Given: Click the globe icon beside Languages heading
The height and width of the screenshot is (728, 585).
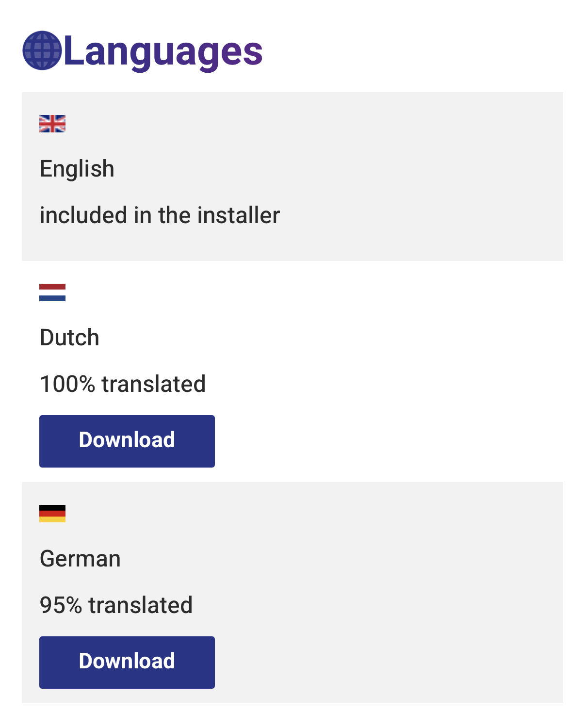Looking at the screenshot, I should (44, 52).
